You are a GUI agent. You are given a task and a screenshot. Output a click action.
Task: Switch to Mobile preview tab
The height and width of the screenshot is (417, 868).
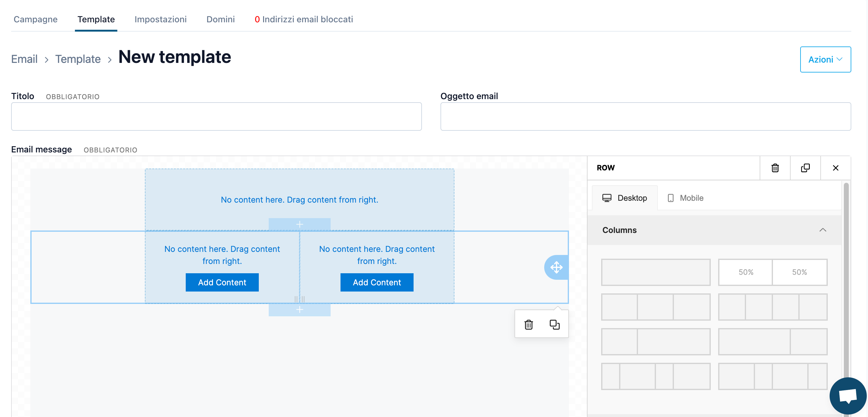click(x=685, y=198)
